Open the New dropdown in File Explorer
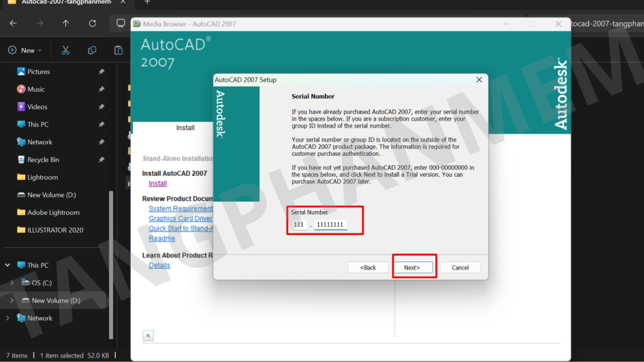The image size is (644, 362). coord(25,50)
